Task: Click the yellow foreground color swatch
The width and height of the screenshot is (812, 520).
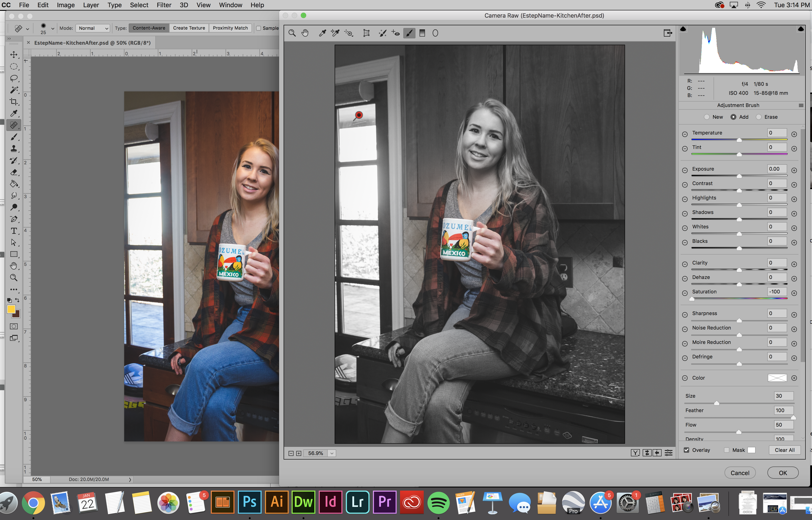Action: pyautogui.click(x=11, y=309)
